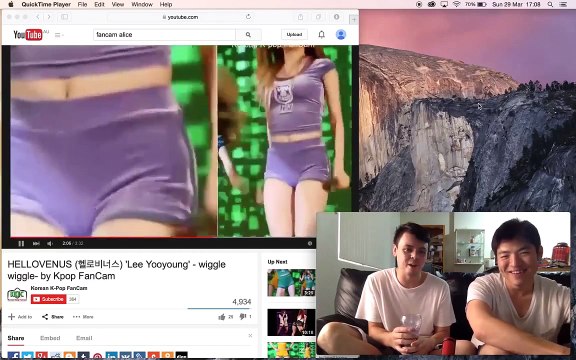Share via Facebook icon
Viewport: 576px width, 360px height.
[14, 356]
